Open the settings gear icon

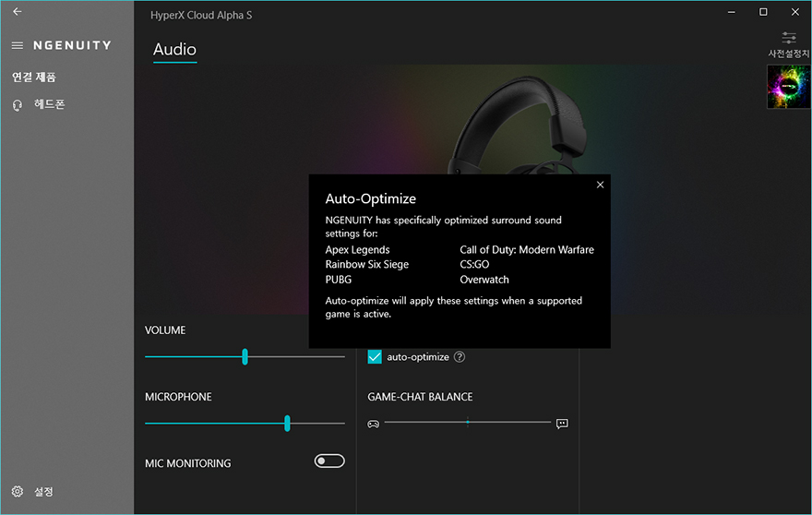point(18,491)
